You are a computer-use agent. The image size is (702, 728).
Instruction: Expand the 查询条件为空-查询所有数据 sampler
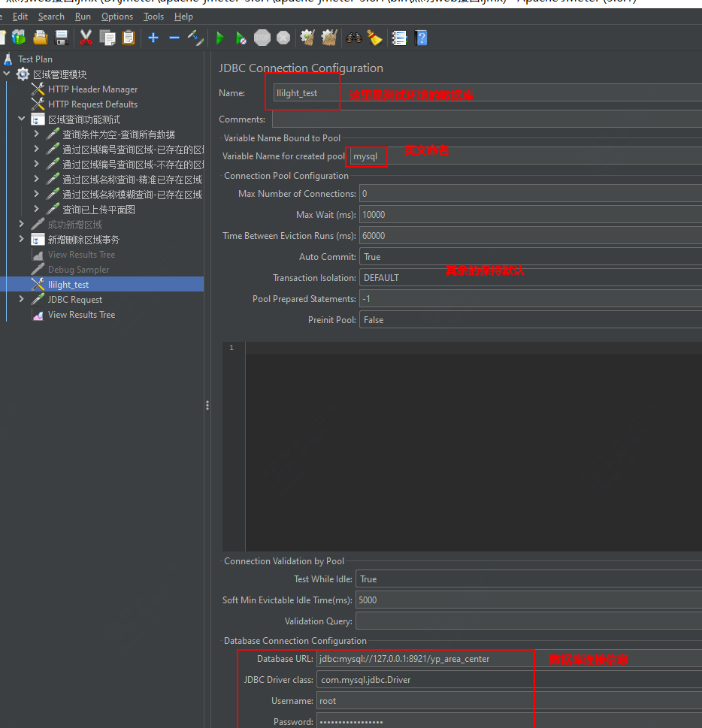click(36, 134)
